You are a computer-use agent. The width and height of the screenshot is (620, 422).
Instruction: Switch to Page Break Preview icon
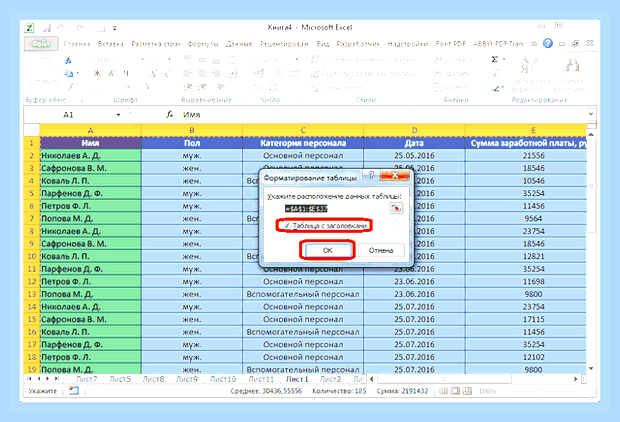click(467, 391)
